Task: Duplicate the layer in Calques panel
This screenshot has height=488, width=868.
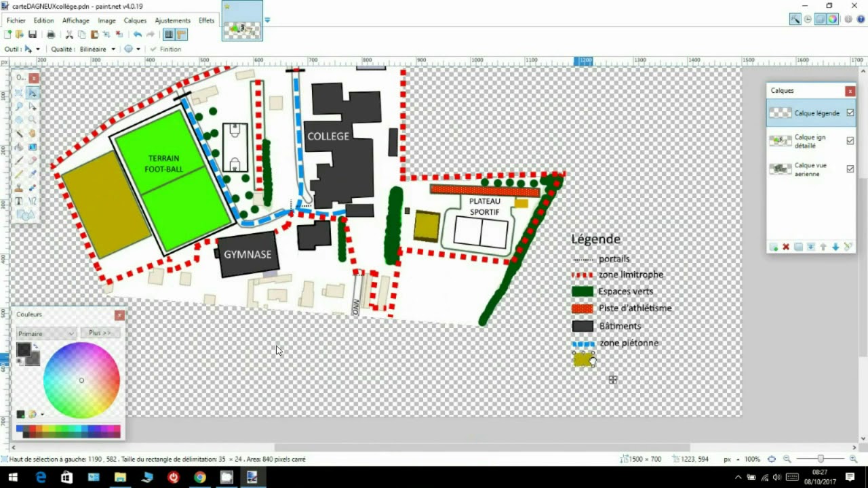Action: point(798,247)
